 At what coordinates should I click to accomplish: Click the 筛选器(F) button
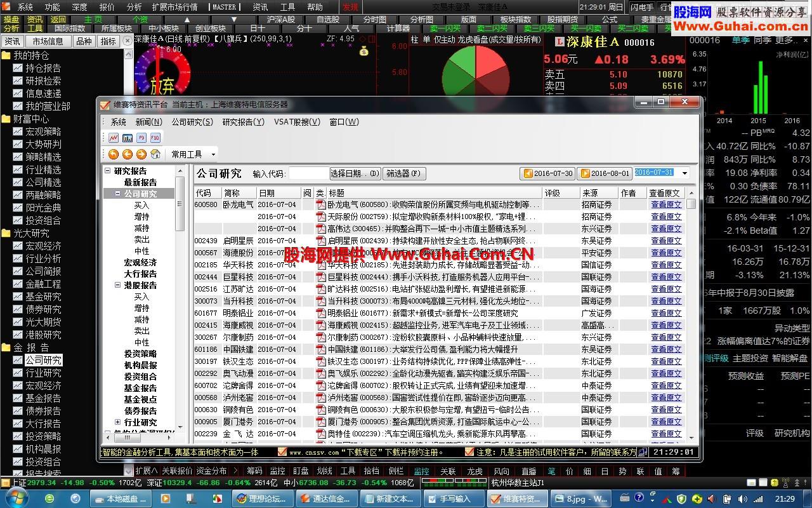pos(404,173)
